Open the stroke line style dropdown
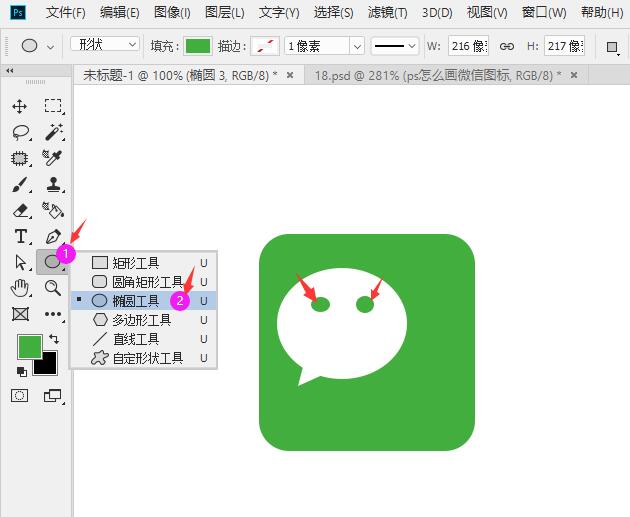Screen dimensions: 630x517 coord(395,46)
